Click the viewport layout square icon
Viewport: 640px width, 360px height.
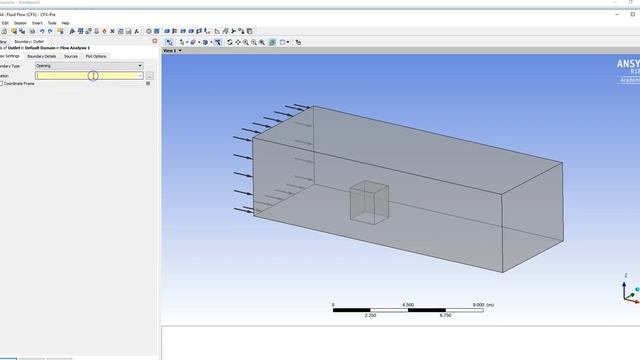(x=282, y=42)
